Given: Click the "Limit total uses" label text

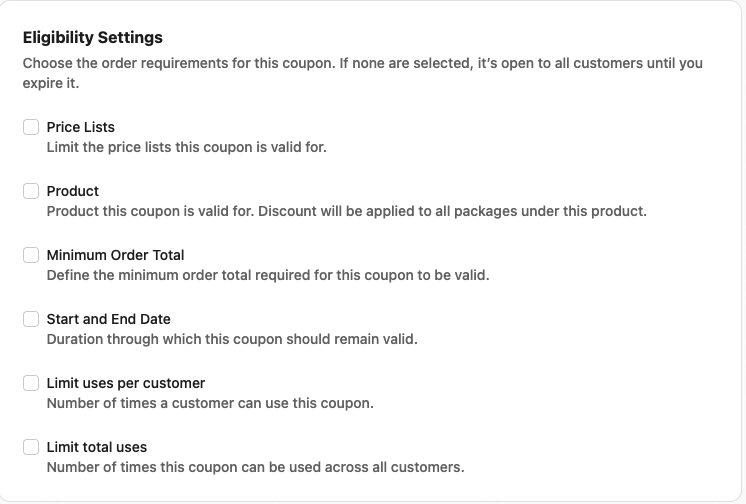Looking at the screenshot, I should 97,447.
